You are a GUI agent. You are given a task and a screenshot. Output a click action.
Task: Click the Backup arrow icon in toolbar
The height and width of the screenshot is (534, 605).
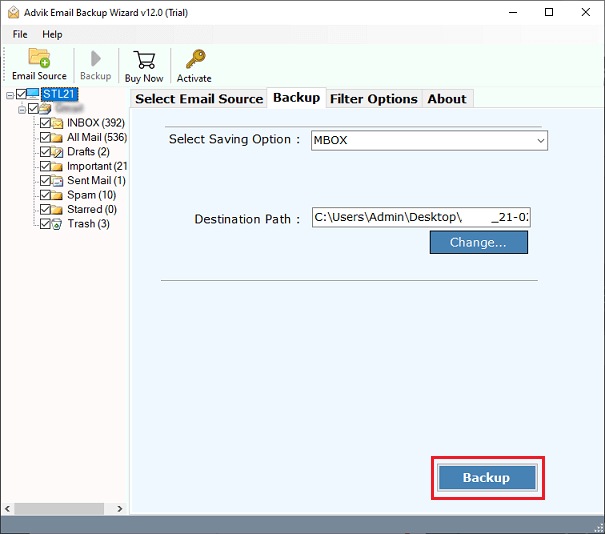[95, 58]
